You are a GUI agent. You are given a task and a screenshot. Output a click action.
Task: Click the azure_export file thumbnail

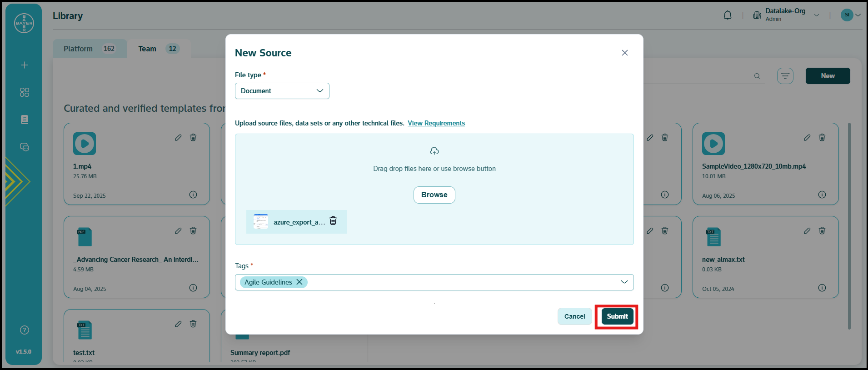point(261,221)
